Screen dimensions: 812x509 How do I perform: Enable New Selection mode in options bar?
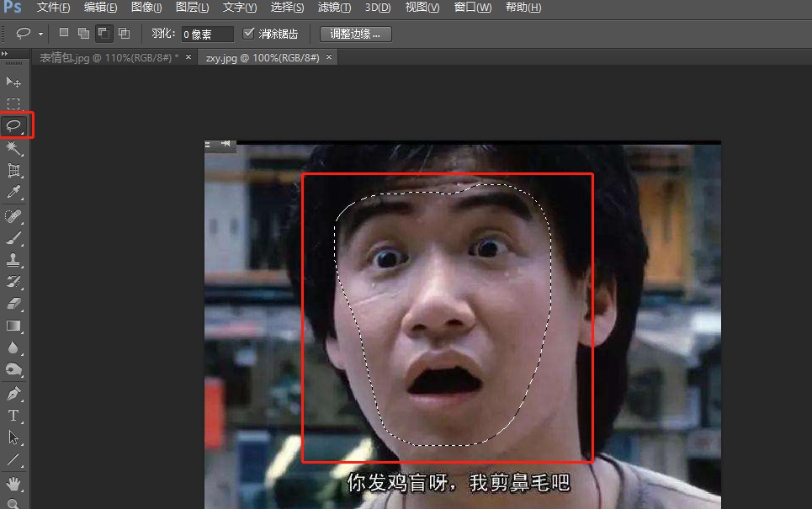coord(64,34)
